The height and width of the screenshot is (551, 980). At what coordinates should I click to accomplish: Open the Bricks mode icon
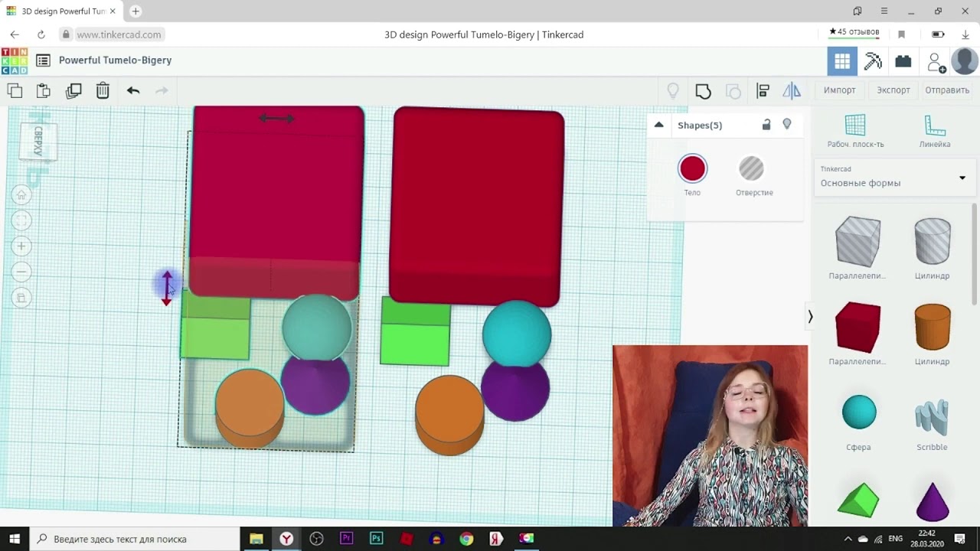click(903, 61)
